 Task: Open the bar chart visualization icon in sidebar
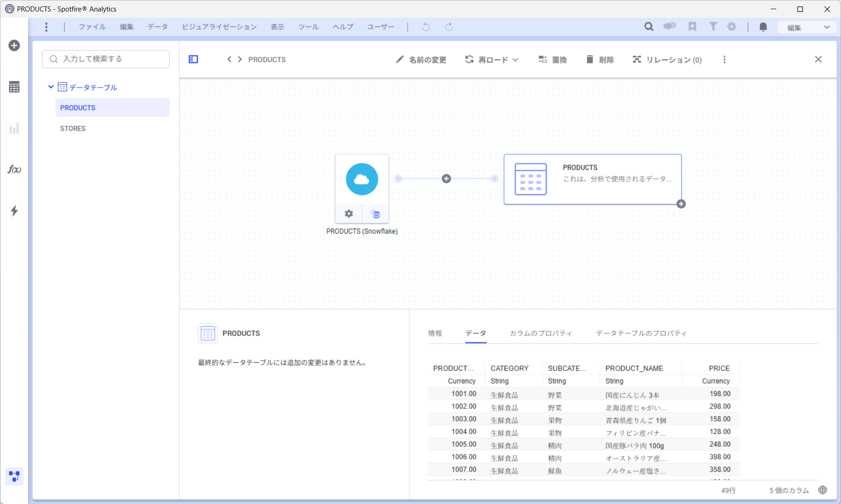click(x=14, y=128)
